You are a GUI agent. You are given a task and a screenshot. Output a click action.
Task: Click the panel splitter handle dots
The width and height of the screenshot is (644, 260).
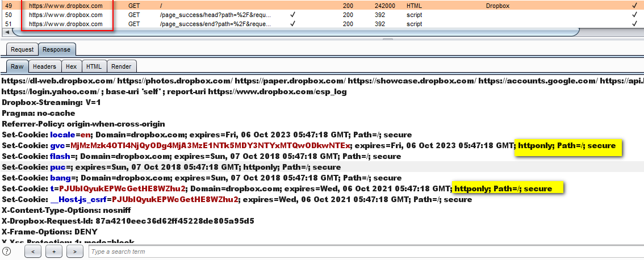pos(388,39)
